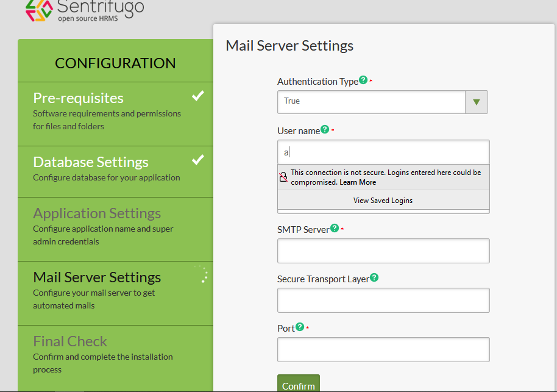
Task: Open the Final Check step
Action: [x=70, y=341]
